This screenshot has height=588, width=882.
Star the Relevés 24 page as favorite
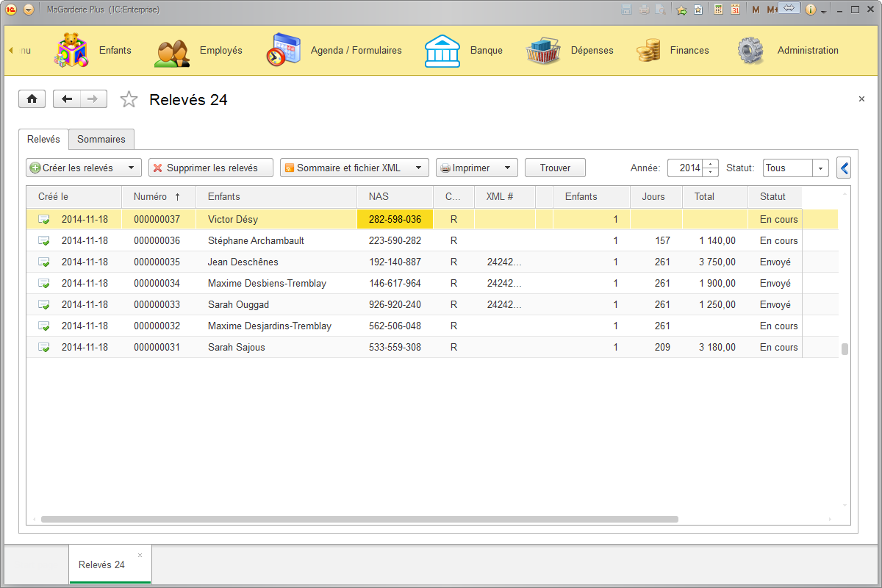pos(129,98)
